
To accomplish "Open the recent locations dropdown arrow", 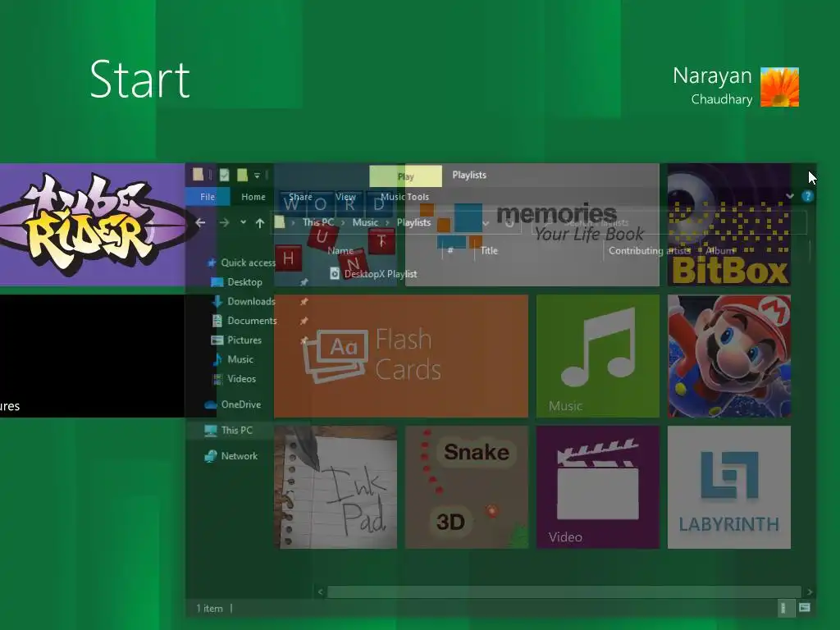I will click(x=243, y=222).
